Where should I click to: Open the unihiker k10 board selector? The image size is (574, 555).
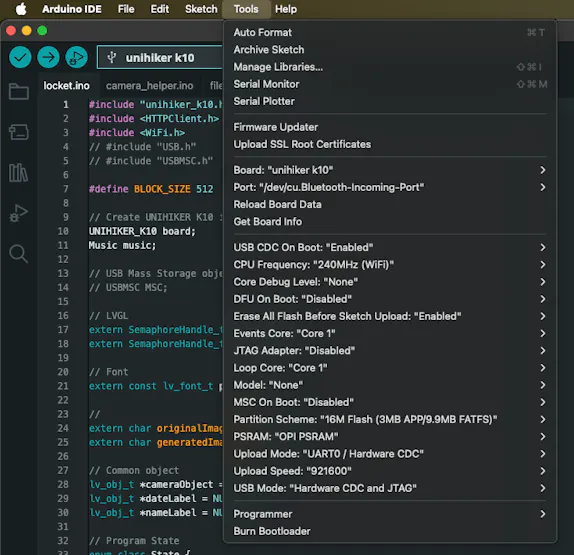point(160,57)
